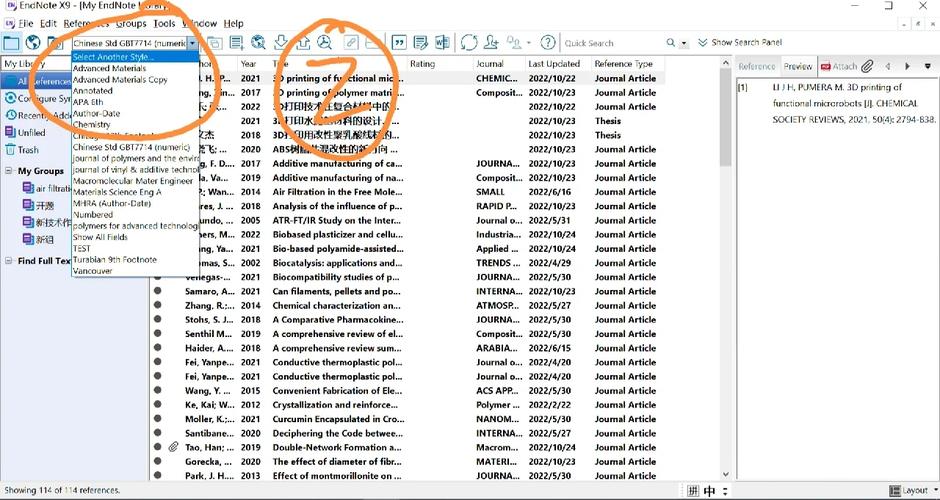Click the Copy to Local Library icon

[214, 43]
